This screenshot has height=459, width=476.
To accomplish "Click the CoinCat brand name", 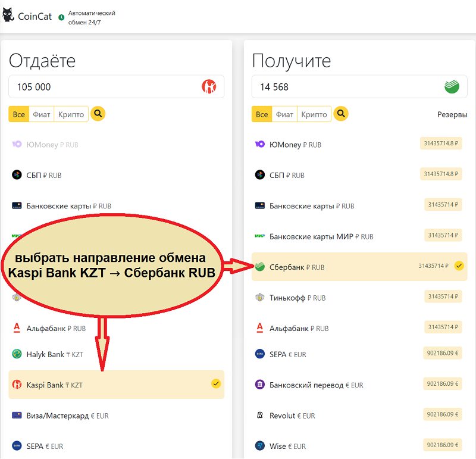I will [x=35, y=16].
